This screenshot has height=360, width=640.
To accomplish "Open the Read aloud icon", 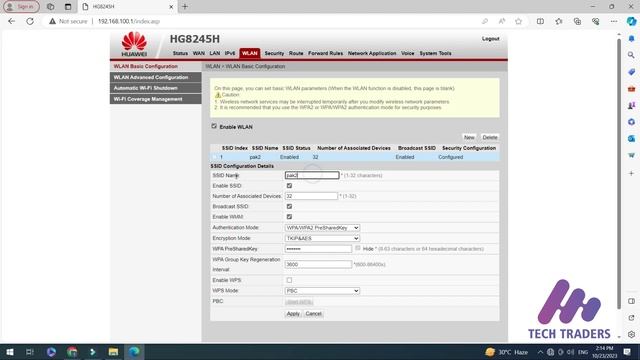I will coord(502,21).
